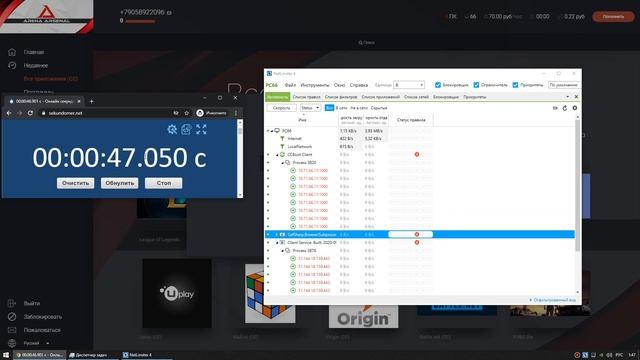This screenshot has height=360, width=640.
Task: Open a new browser tab
Action: click(x=91, y=101)
